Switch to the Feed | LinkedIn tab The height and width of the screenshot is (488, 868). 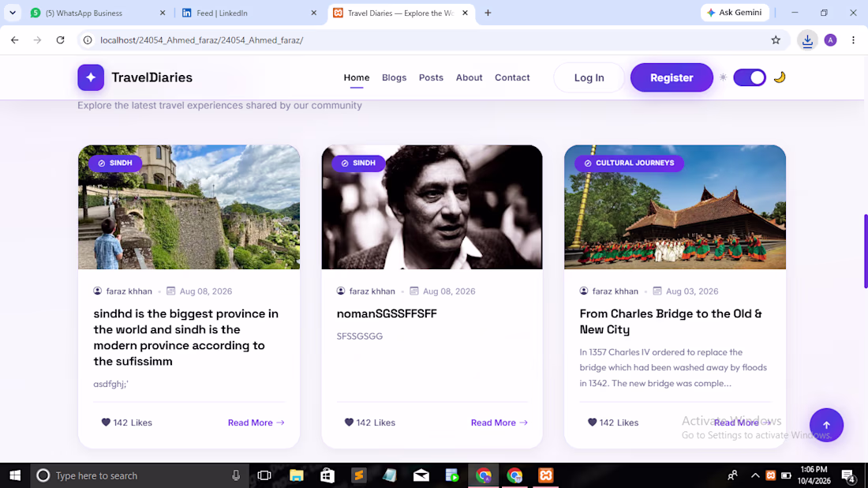tap(249, 13)
